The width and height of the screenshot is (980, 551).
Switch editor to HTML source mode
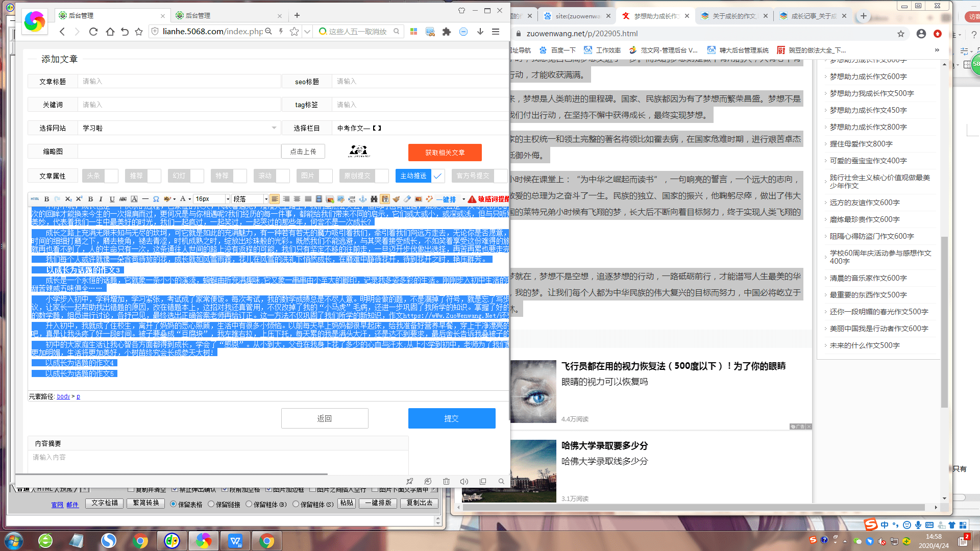click(x=34, y=199)
